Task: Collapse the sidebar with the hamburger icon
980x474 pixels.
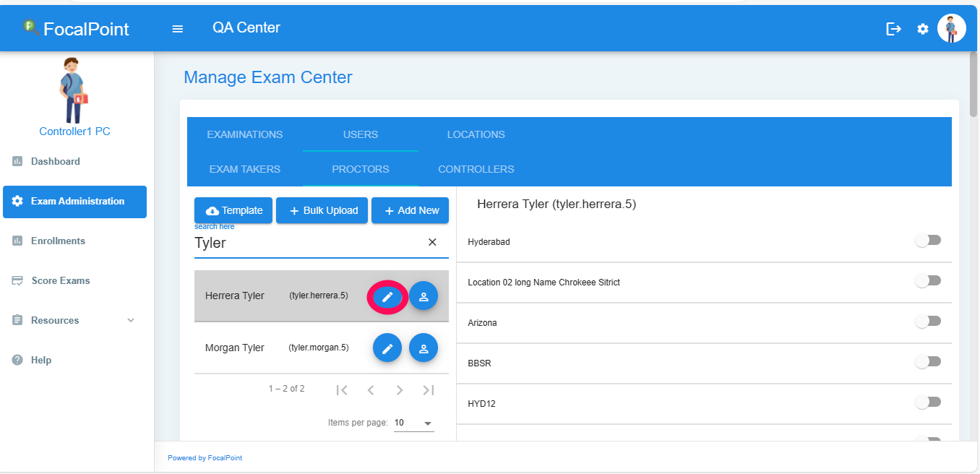Action: 177,28
